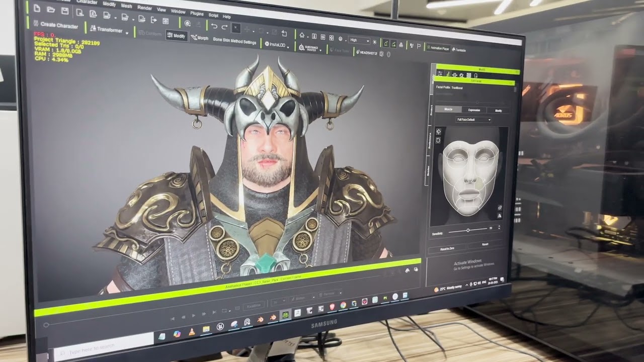644x362 pixels.
Task: Open the Render menu
Action: [x=144, y=8]
